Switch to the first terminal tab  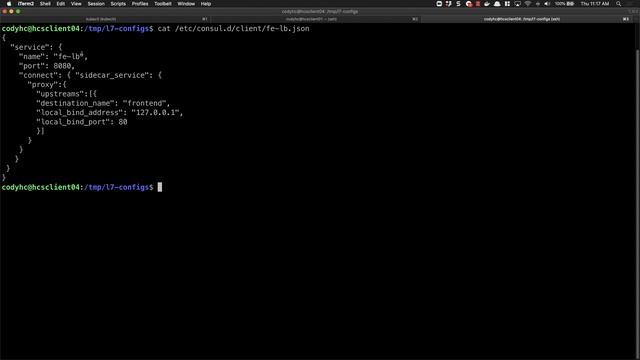[106, 19]
